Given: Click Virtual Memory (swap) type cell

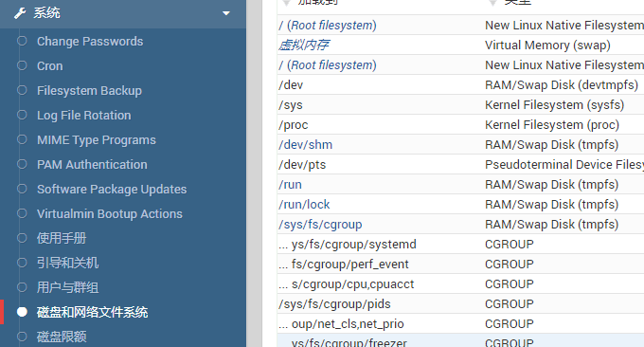Looking at the screenshot, I should (x=547, y=45).
